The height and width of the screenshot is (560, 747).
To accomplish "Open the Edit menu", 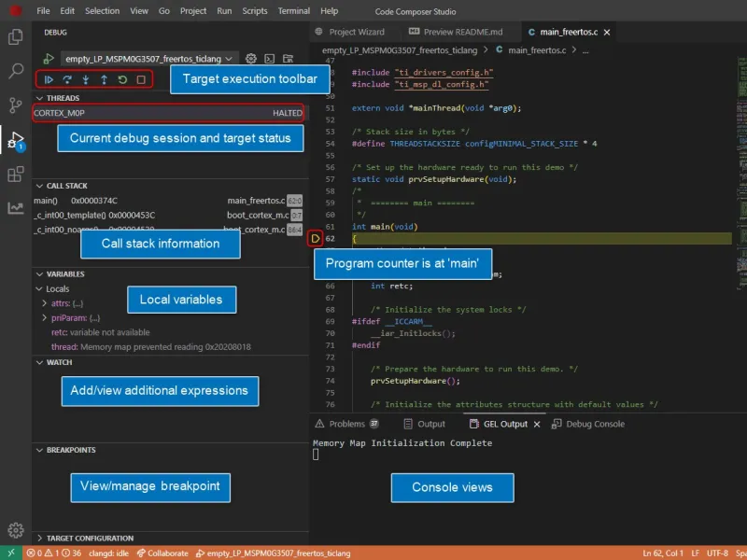I will pos(67,11).
